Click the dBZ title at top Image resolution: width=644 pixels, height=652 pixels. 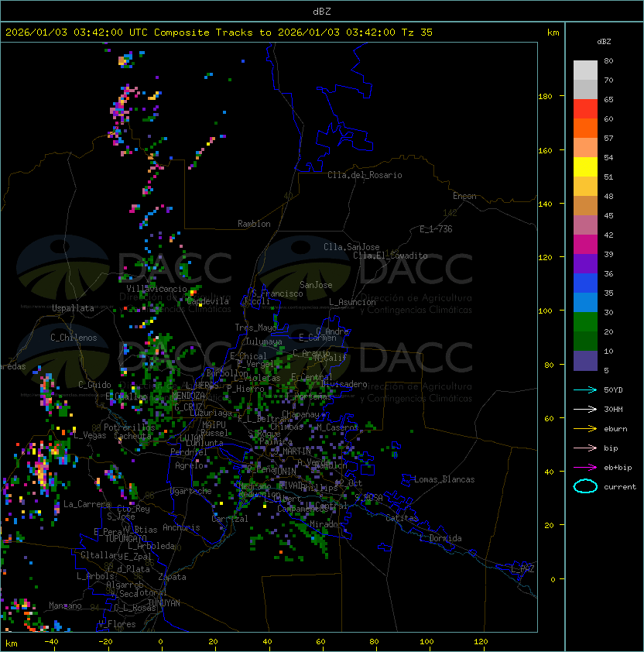(x=322, y=11)
